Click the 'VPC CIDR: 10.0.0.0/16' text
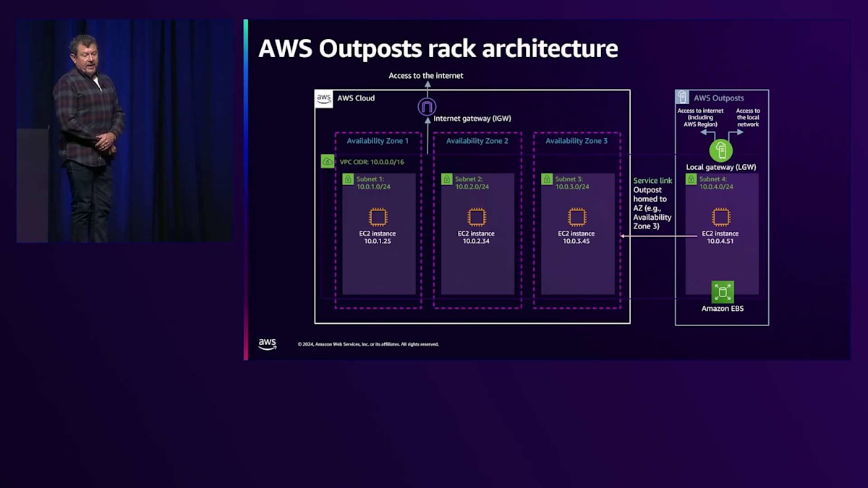This screenshot has height=488, width=868. tap(372, 163)
